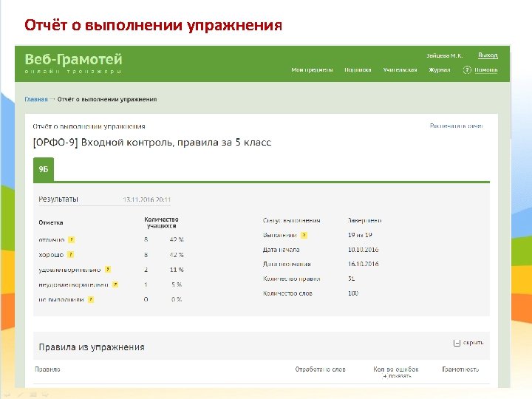Screen dimensions: 532x399
Task: Click user name Зайцева М.К.
Action: 444,55
